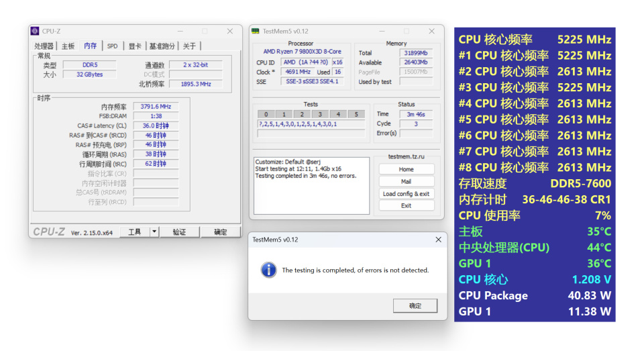The height and width of the screenshot is (351, 644).
Task: Click the Mail button
Action: click(x=407, y=182)
